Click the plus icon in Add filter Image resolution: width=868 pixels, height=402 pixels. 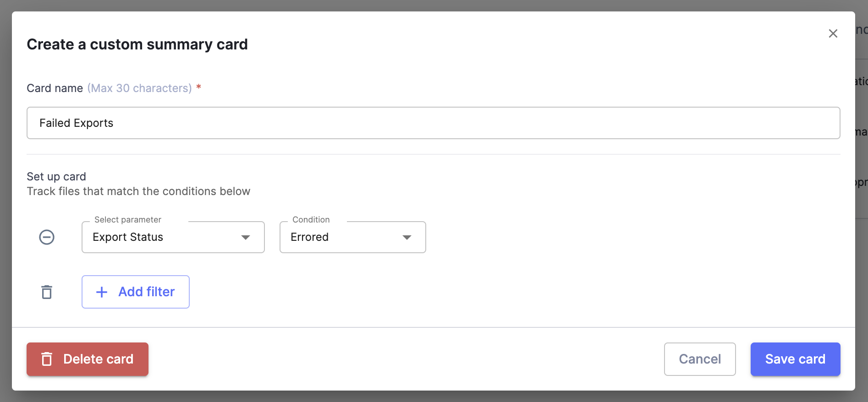click(102, 292)
